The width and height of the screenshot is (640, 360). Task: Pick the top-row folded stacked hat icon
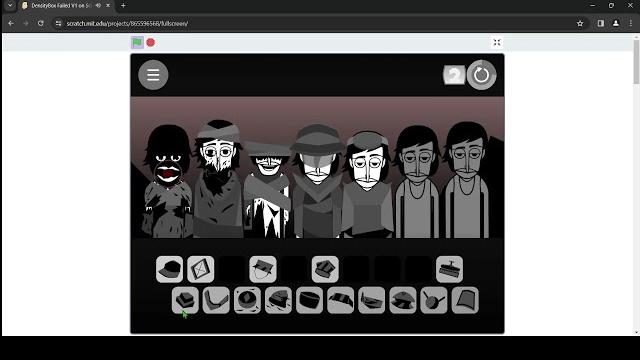[325, 269]
